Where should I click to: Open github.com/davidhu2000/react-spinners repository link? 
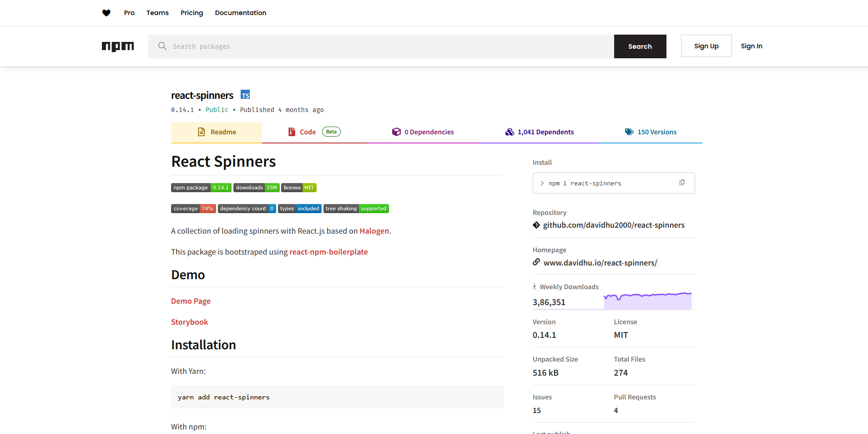coord(614,225)
